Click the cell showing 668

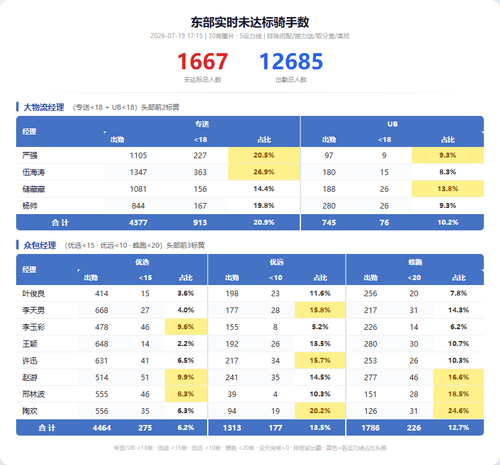click(x=101, y=310)
